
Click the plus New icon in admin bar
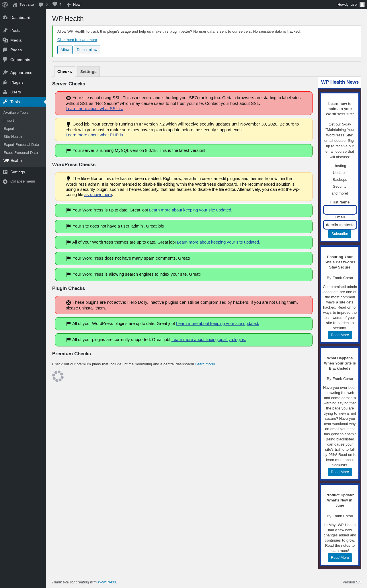pos(69,5)
